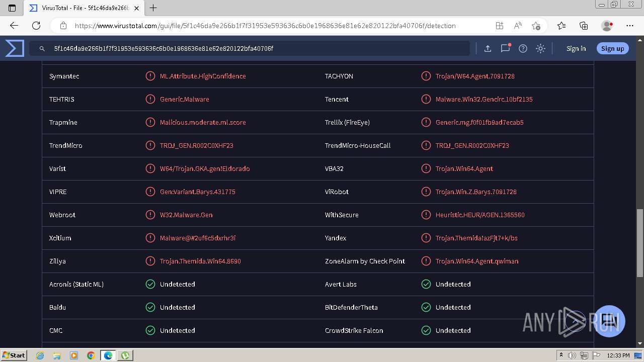Select Heuristic.HEUR/AGEN.1365560 WithSecure result

pos(480,215)
